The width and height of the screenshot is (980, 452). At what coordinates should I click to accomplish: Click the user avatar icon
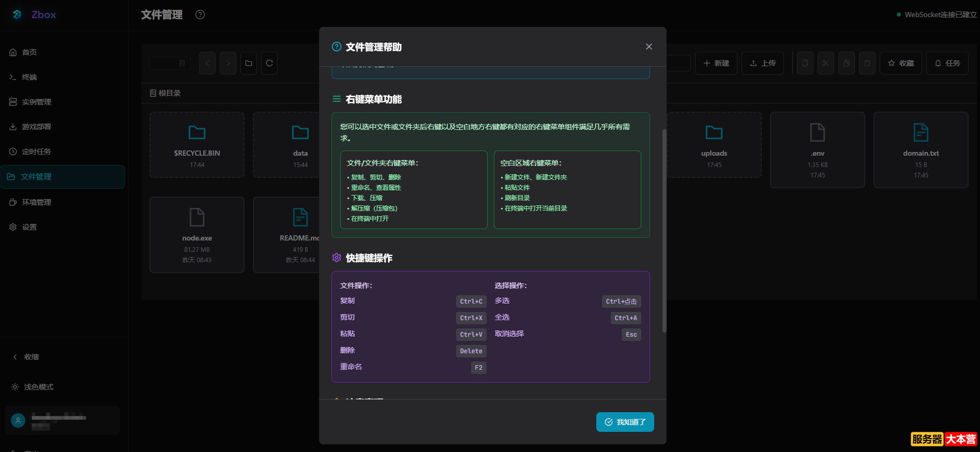pos(18,420)
